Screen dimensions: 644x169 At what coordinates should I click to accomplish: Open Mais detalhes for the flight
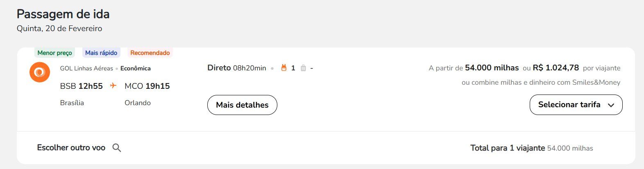point(242,105)
